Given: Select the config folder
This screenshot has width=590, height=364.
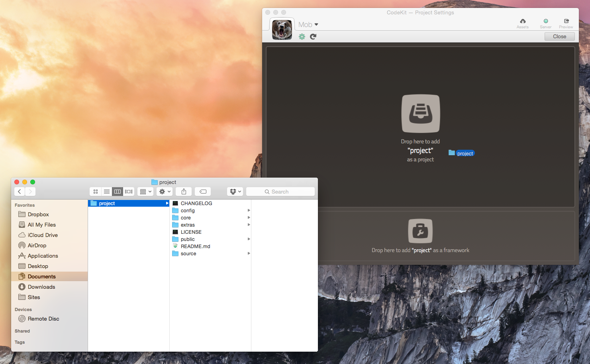Looking at the screenshot, I should [x=210, y=211].
